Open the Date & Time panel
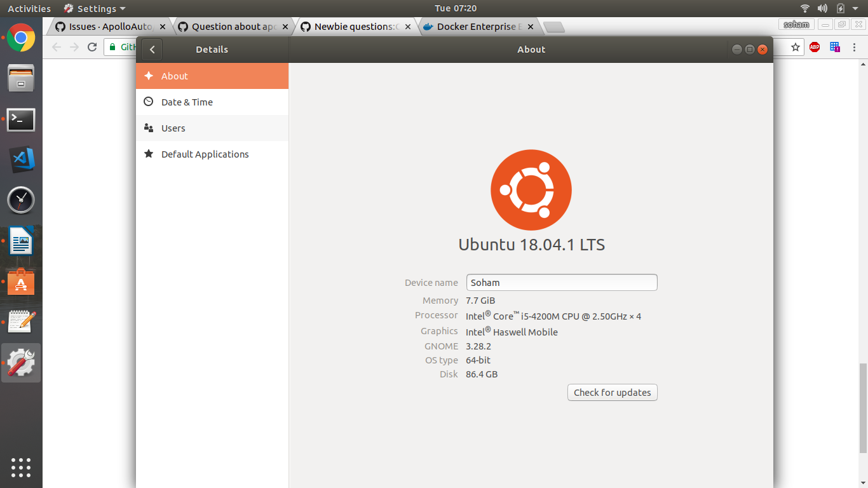 tap(212, 102)
